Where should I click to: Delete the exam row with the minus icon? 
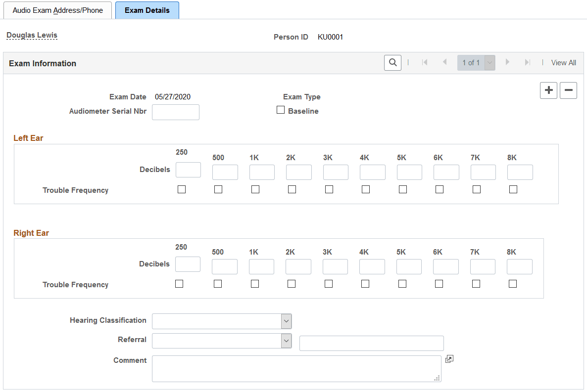click(x=568, y=90)
